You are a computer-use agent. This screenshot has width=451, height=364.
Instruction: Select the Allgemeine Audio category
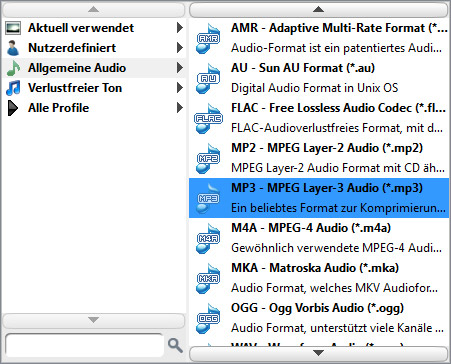click(94, 68)
